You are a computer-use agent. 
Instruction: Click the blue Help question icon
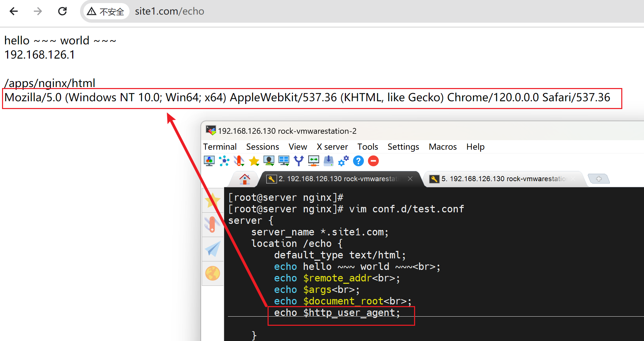(x=358, y=161)
